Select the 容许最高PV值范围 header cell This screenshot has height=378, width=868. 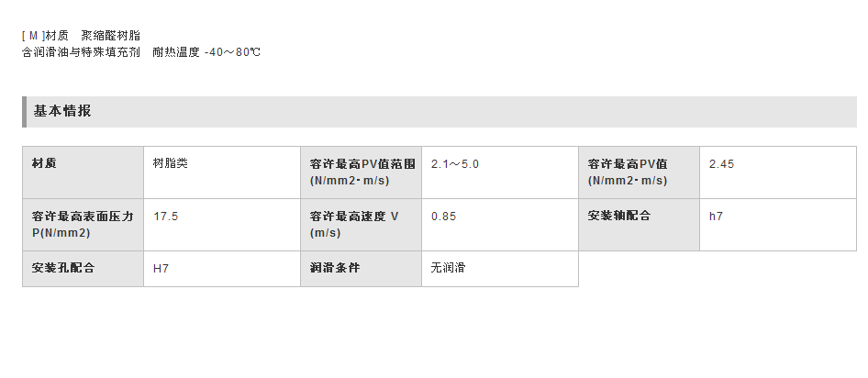pos(361,172)
